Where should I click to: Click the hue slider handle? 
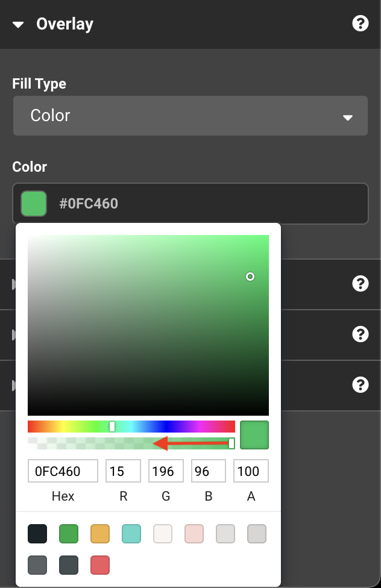click(112, 427)
